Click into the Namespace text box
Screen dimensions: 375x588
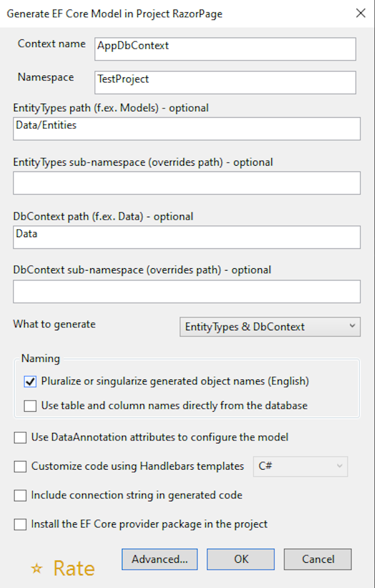point(225,83)
